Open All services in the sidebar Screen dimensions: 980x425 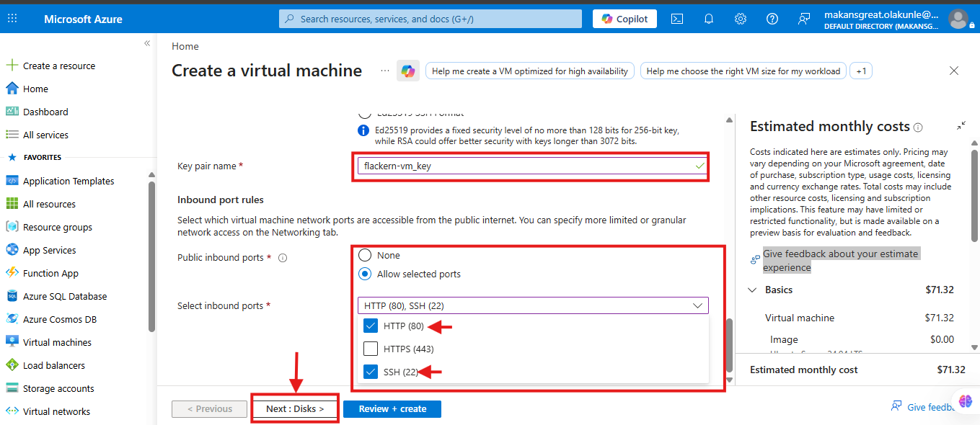pyautogui.click(x=45, y=135)
